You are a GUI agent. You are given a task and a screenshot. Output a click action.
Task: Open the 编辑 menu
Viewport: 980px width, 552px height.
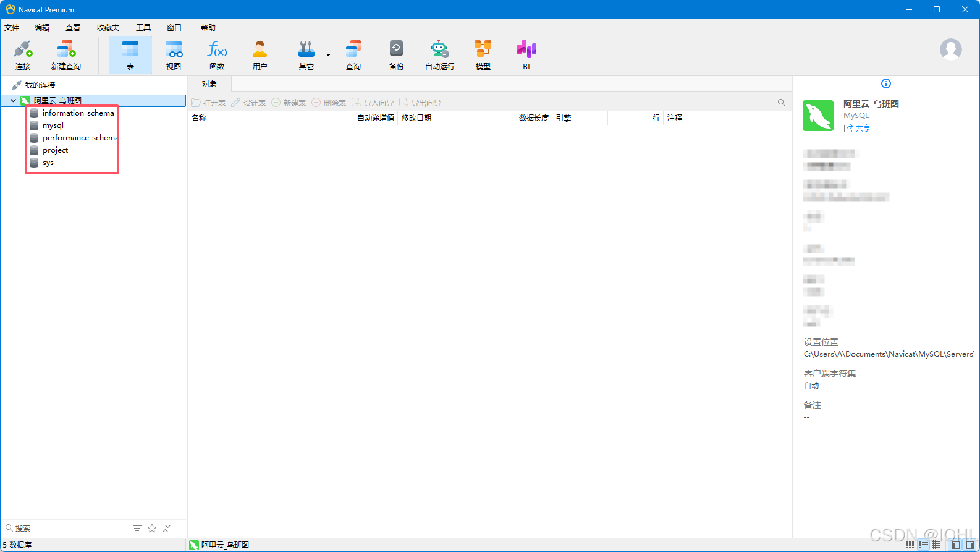point(42,27)
